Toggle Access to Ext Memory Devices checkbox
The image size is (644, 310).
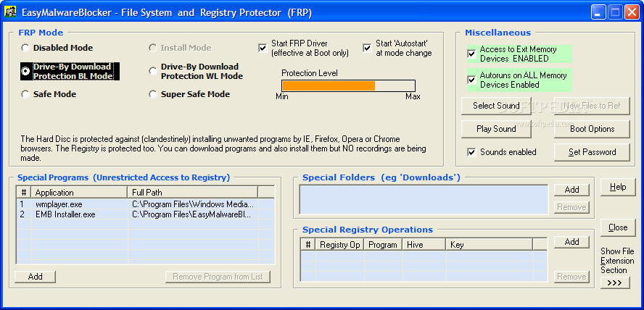click(471, 54)
